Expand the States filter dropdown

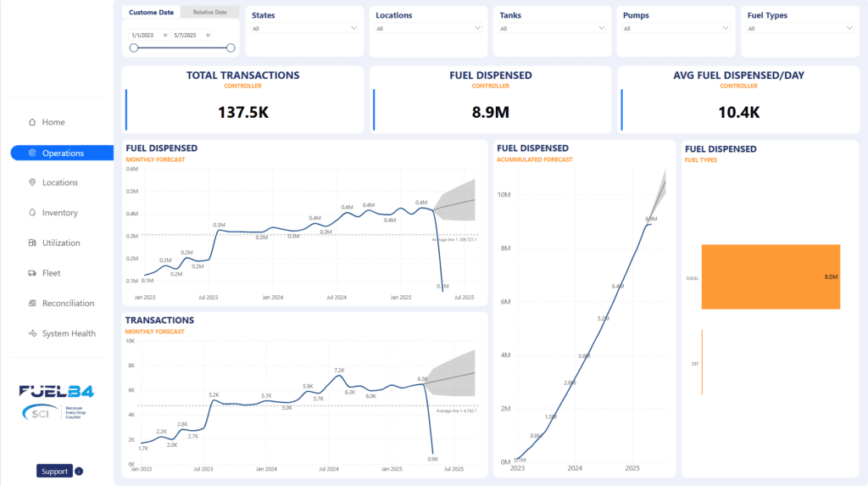[x=354, y=28]
